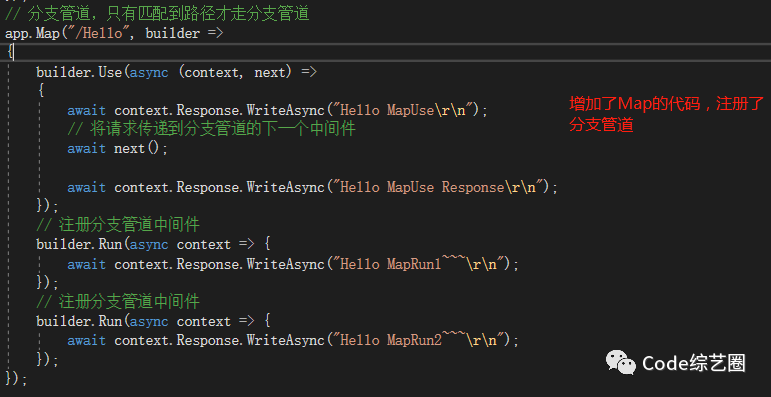Click the builder.Use(async line
Viewport: 771px width, 397px height.
tap(177, 72)
